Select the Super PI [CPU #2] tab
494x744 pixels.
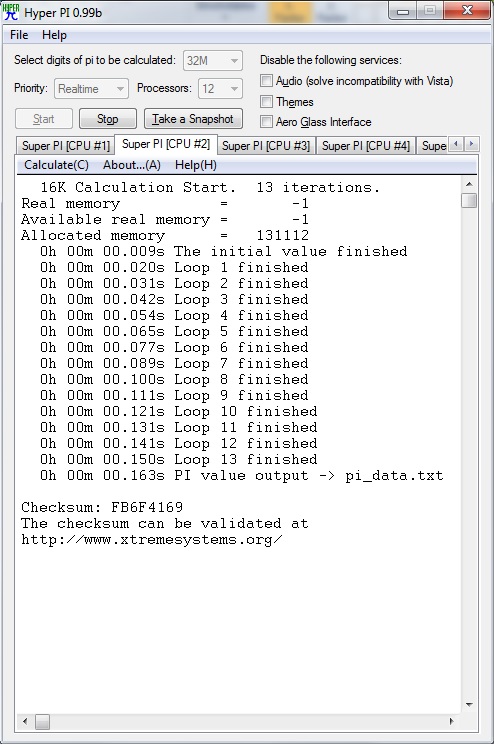(166, 144)
